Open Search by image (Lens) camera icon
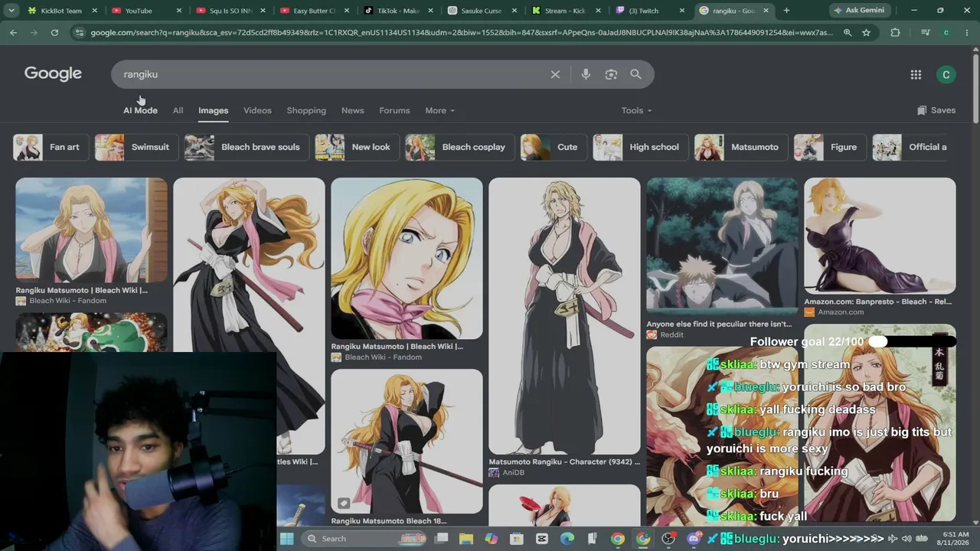 (x=611, y=74)
